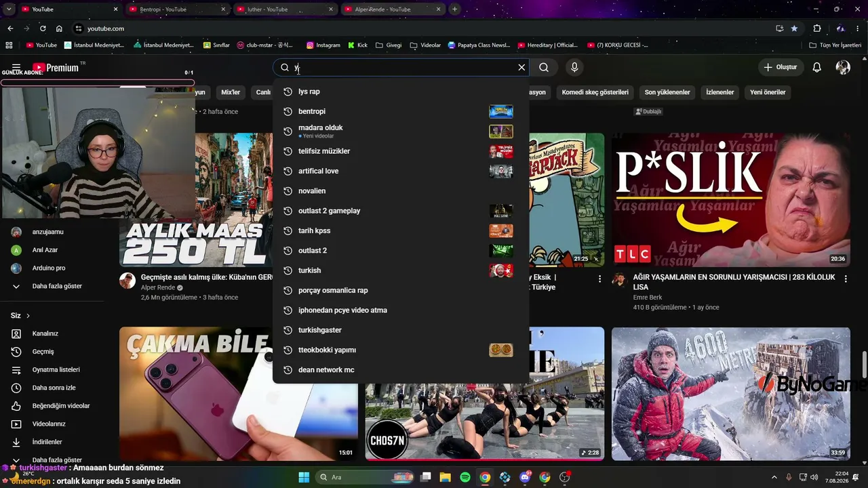Select the Komedi skeç gösterileri chip
Image resolution: width=868 pixels, height=488 pixels.
pos(595,92)
